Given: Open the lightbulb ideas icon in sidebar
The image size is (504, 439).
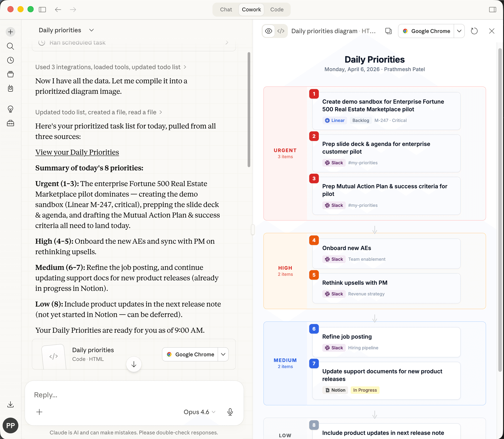Looking at the screenshot, I should (x=10, y=109).
